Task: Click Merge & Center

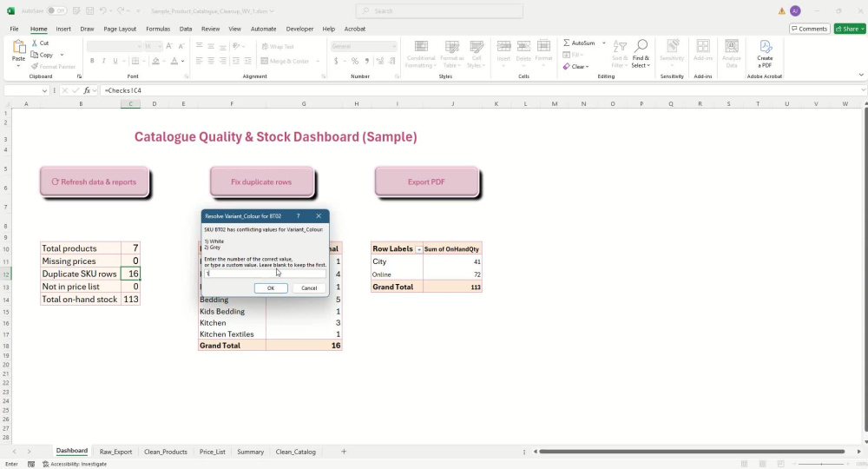Action: pos(285,61)
